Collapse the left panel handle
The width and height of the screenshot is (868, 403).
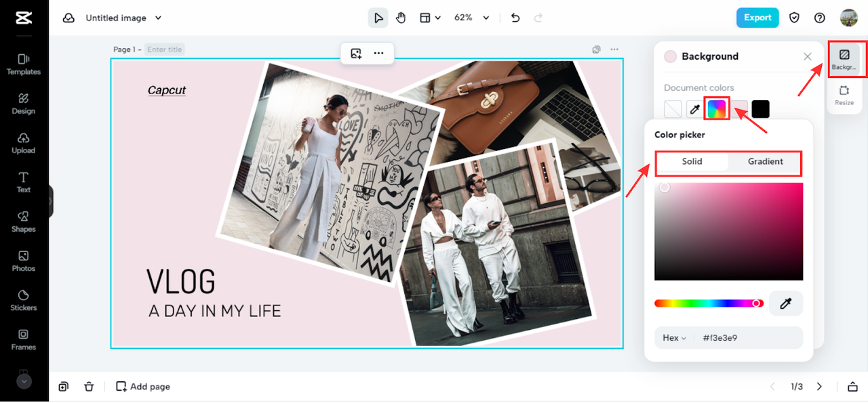coord(50,201)
